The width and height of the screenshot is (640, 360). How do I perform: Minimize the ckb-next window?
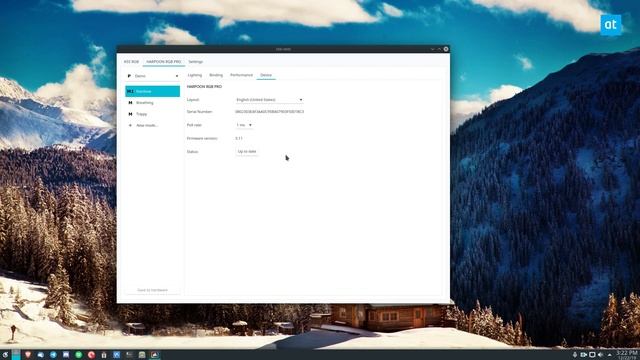tap(432, 49)
